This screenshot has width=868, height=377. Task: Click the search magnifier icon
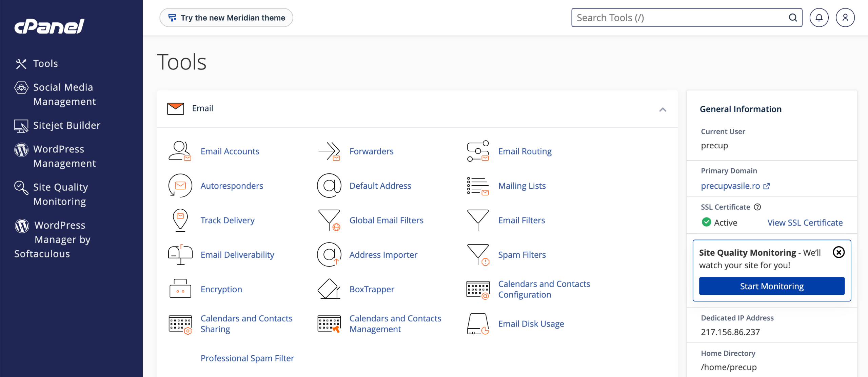(793, 18)
